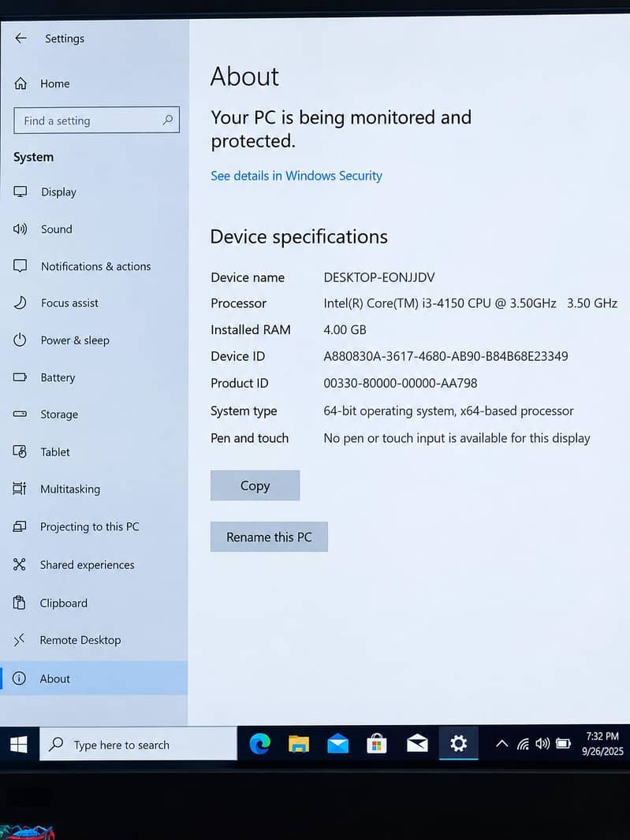Click battery icon in system tray

tap(563, 744)
